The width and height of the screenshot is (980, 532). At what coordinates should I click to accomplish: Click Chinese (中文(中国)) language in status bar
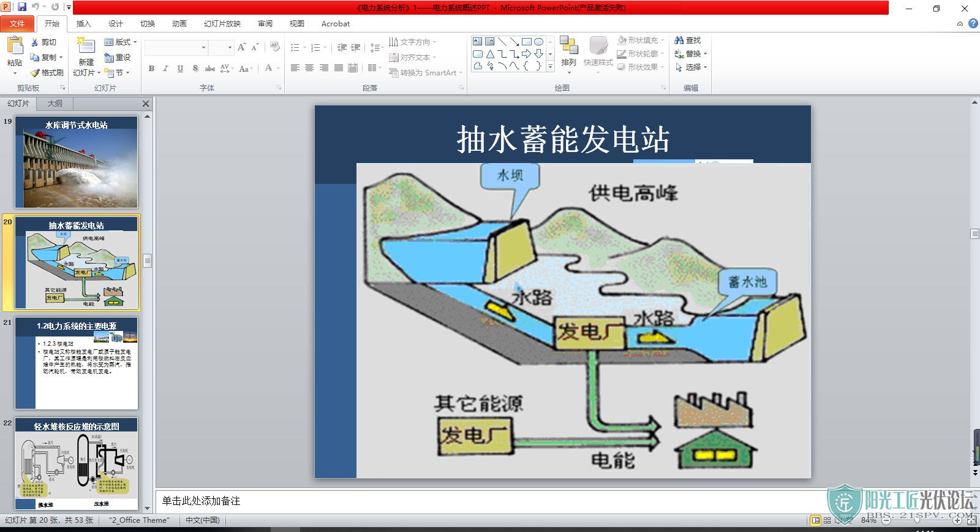click(203, 520)
